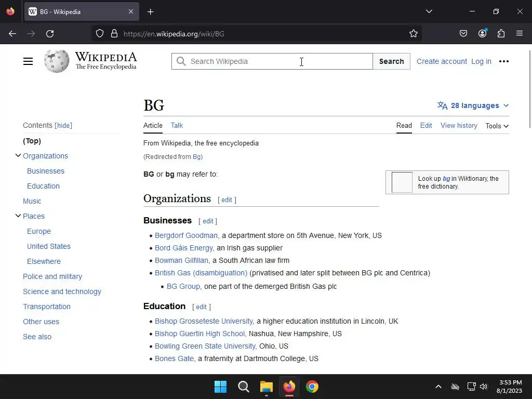
Task: Open the Edit tab
Action: tap(426, 126)
